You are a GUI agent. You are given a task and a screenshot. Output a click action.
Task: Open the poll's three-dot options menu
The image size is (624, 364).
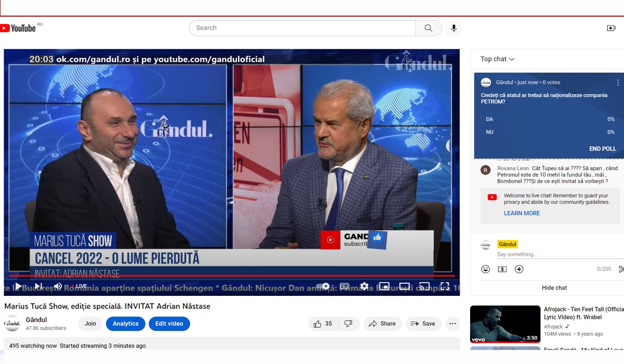coord(618,82)
